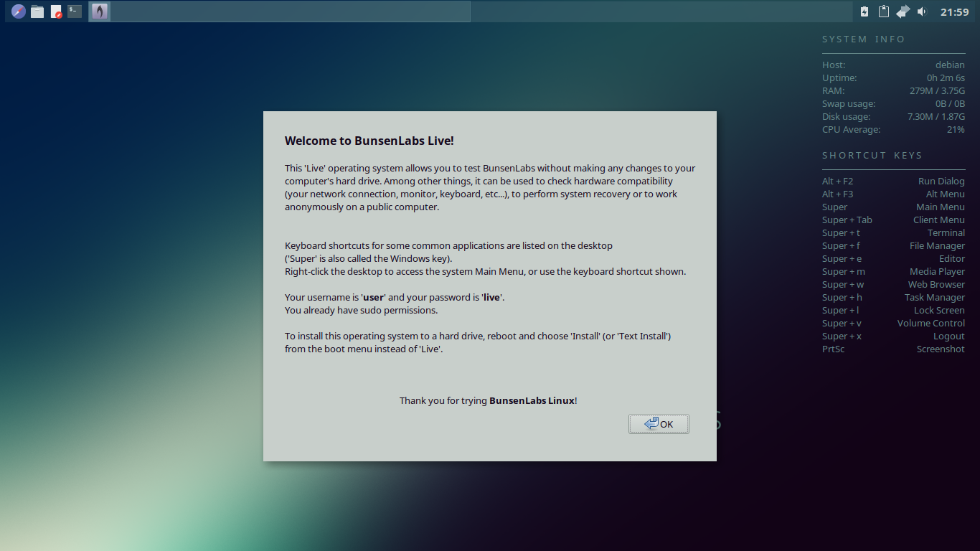Click the "Client Menu" shortcut entry

click(939, 220)
